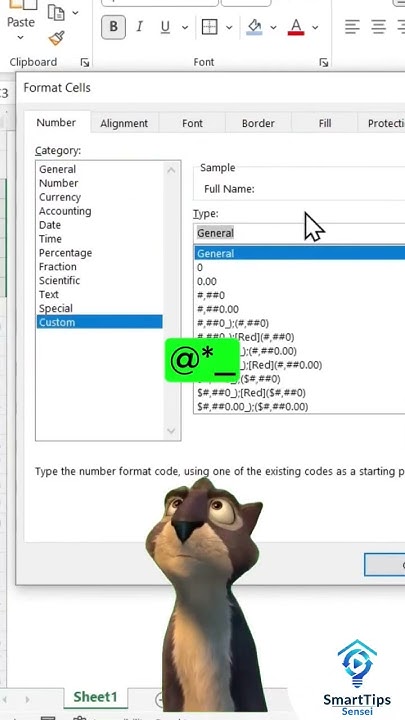Select General in Category list
Viewport: 405px width, 720px height.
(99, 169)
